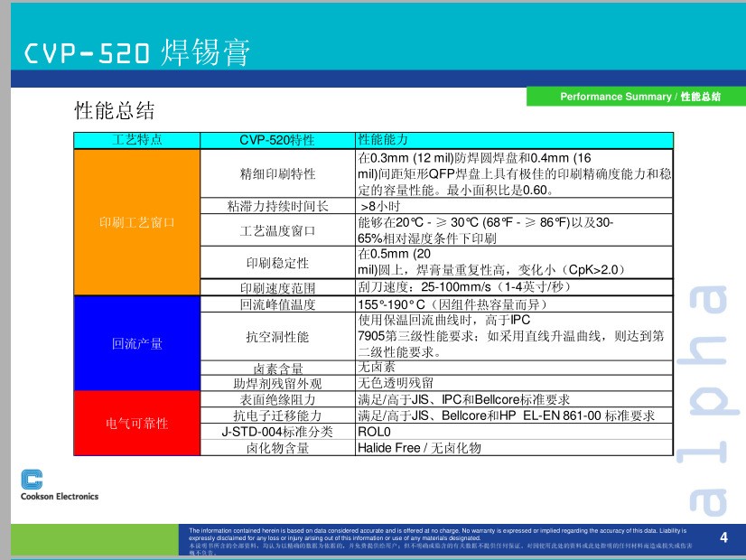
Task: Click the cell "印刷速度范围"
Action: click(277, 287)
